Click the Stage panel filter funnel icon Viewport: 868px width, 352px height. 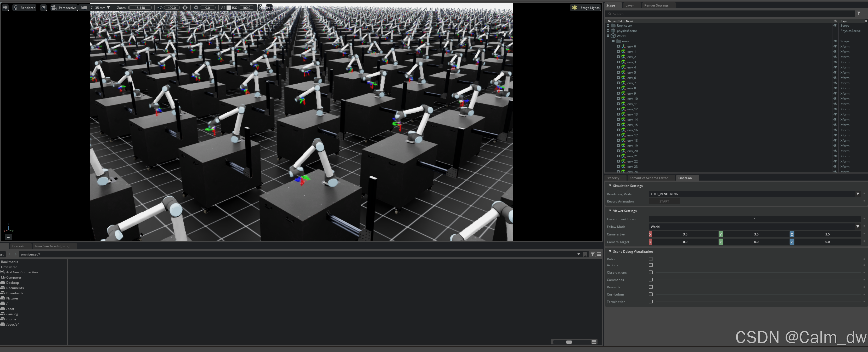[x=859, y=14]
